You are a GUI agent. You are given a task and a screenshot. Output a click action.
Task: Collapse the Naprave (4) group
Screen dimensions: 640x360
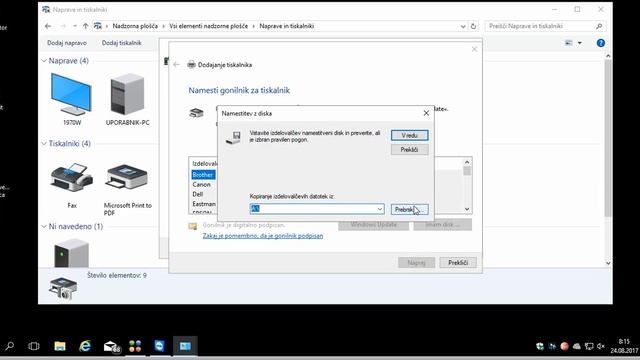[44, 61]
